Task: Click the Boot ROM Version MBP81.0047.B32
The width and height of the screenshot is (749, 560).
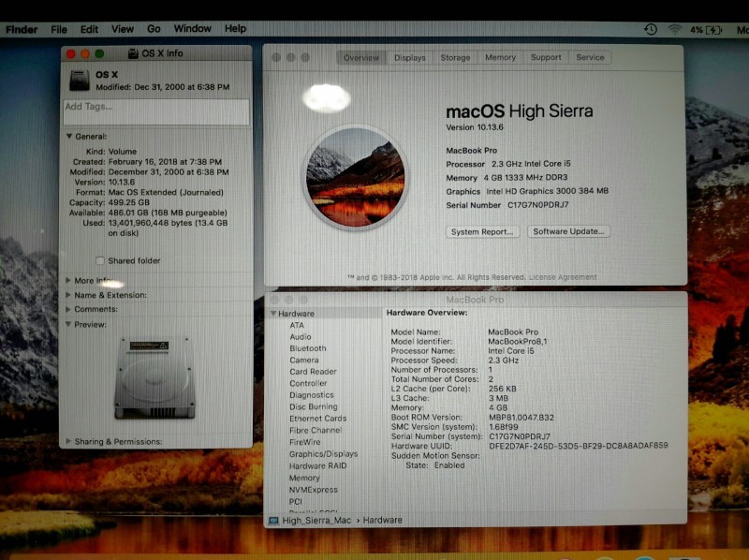Action: pyautogui.click(x=521, y=417)
